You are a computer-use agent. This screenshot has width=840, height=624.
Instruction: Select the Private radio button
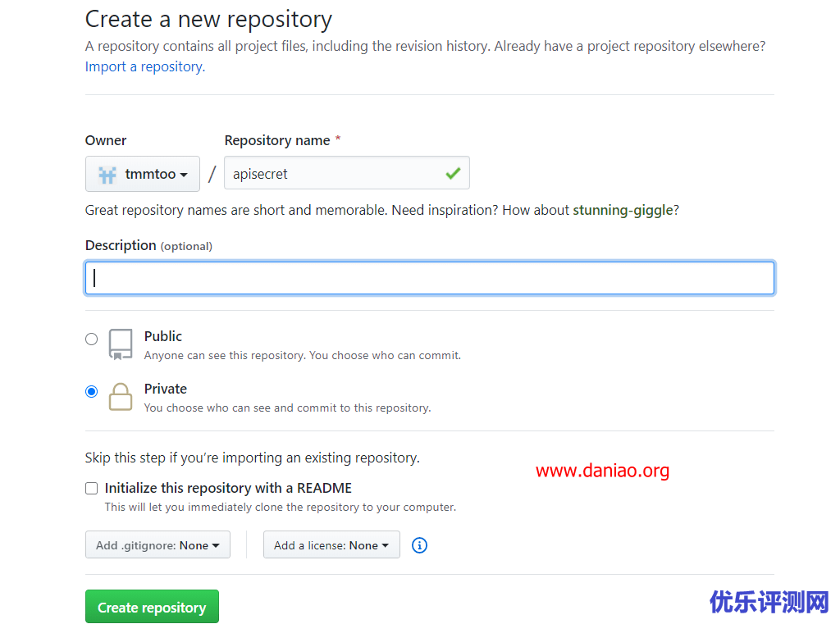tap(92, 392)
